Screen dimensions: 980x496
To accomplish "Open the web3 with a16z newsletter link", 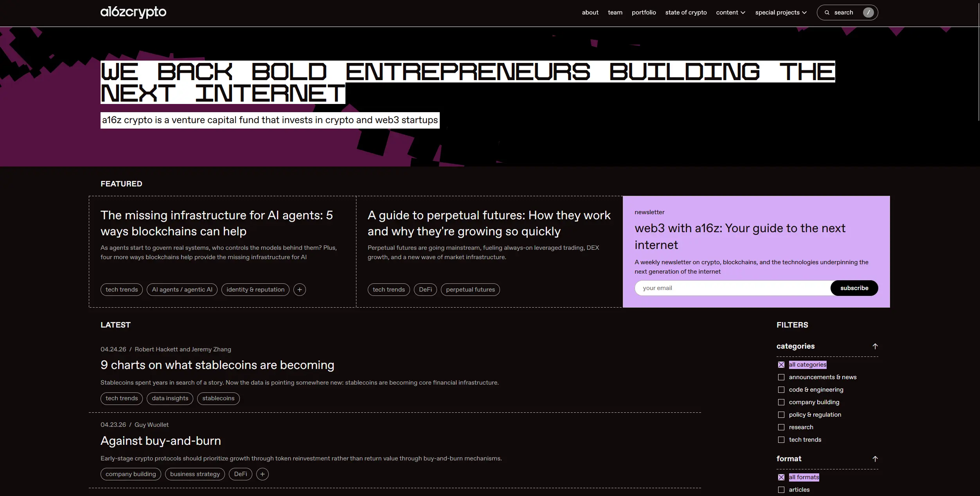I will pyautogui.click(x=740, y=236).
